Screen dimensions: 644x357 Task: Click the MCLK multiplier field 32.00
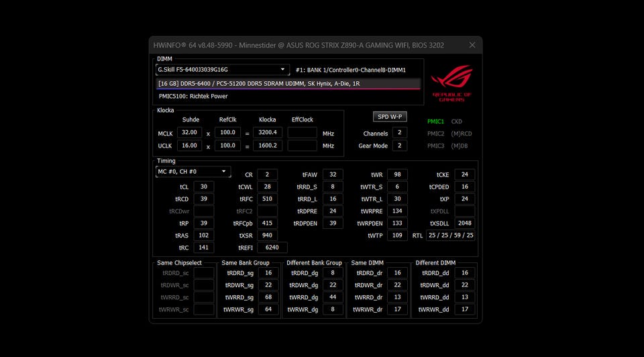189,133
